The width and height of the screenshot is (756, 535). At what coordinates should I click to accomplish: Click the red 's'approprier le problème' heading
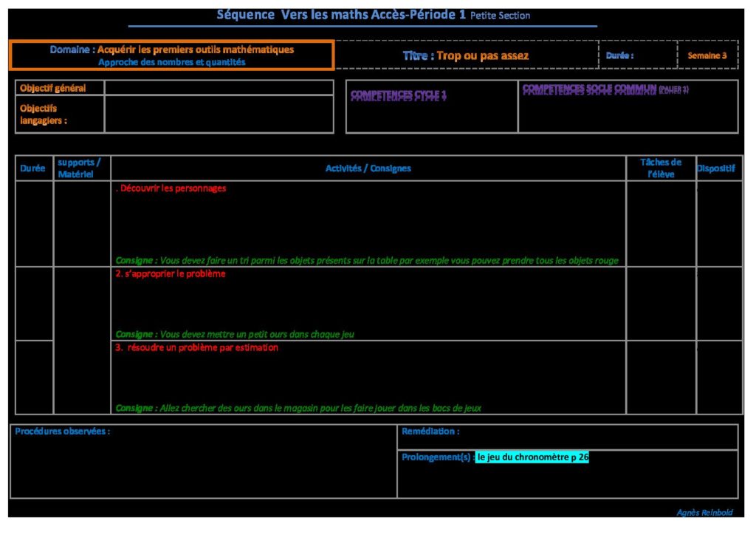pos(171,274)
